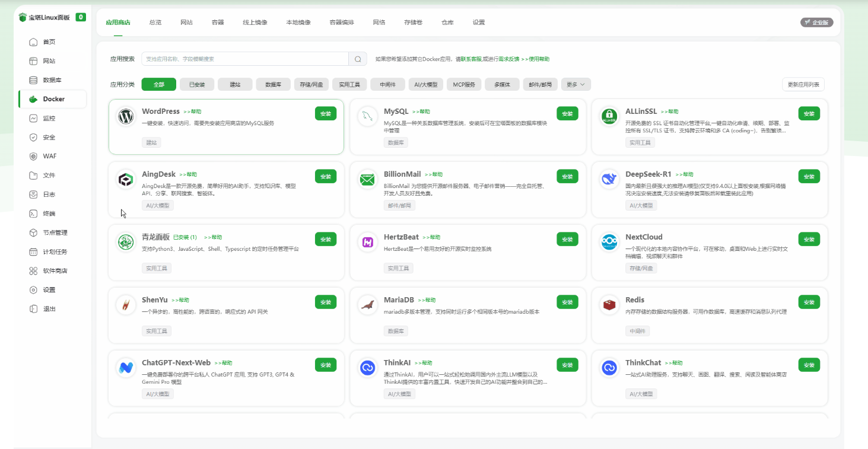Click the search magnifier icon
This screenshot has width=868, height=449.
(358, 59)
